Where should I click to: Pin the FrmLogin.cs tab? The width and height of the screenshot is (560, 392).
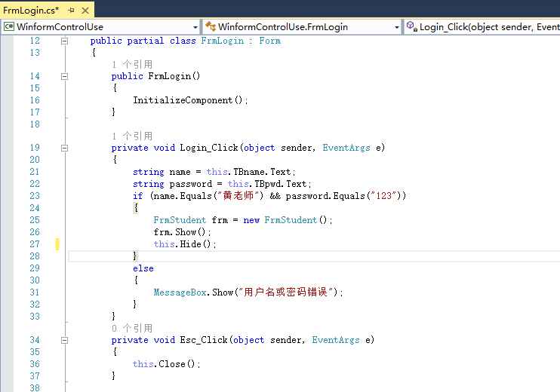point(71,11)
